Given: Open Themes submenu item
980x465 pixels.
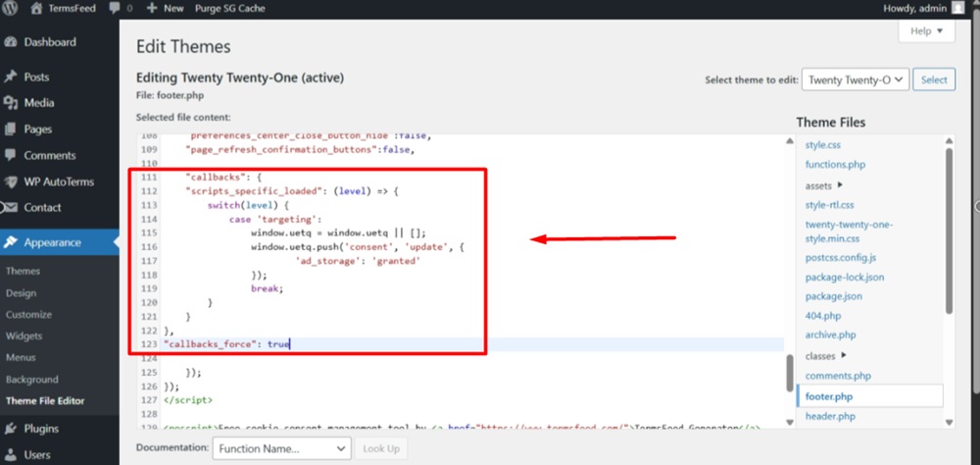Looking at the screenshot, I should pyautogui.click(x=24, y=271).
